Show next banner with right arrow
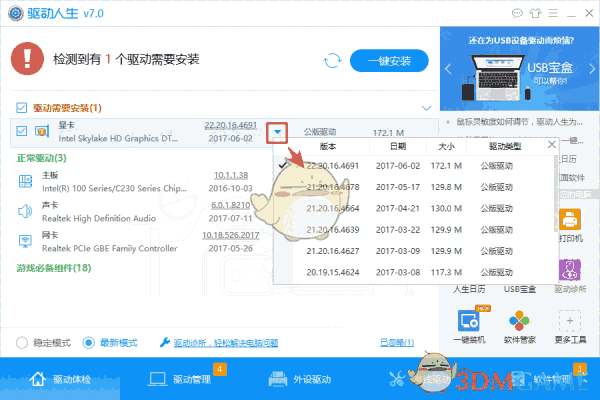The width and height of the screenshot is (600, 400). (x=592, y=69)
